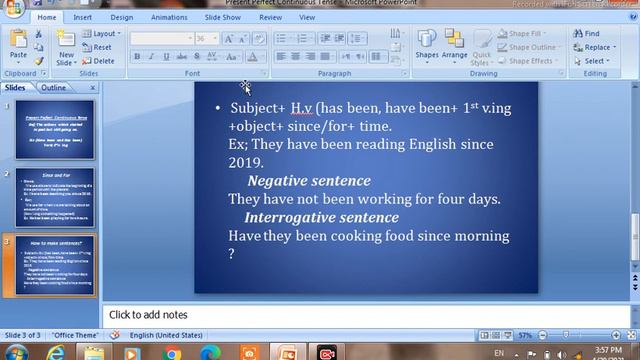This screenshot has width=640, height=360.
Task: Open Windows Start menu orb
Action: click(x=17, y=353)
